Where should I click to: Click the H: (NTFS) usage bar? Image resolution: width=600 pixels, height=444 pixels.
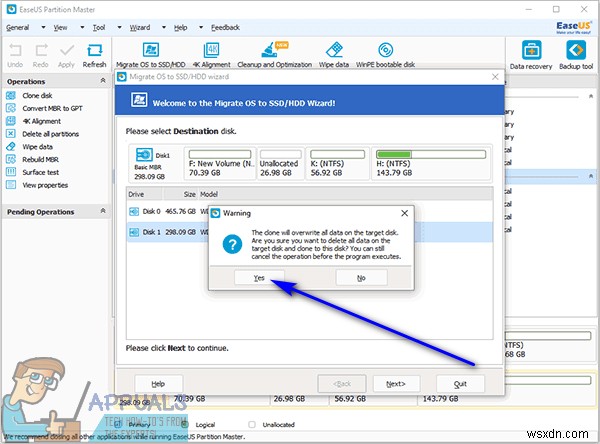431,154
